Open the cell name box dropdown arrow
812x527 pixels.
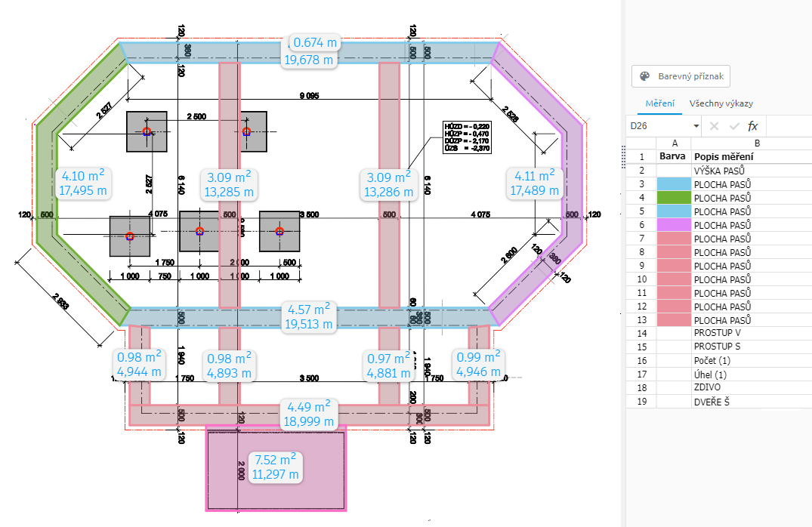pyautogui.click(x=696, y=126)
